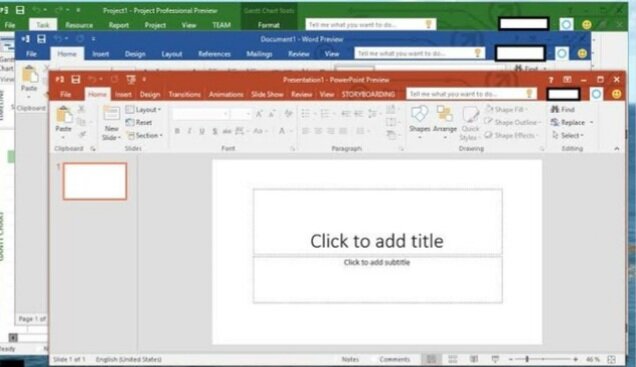
Task: Click the Undo icon in PowerPoint title bar
Action: pyautogui.click(x=92, y=79)
